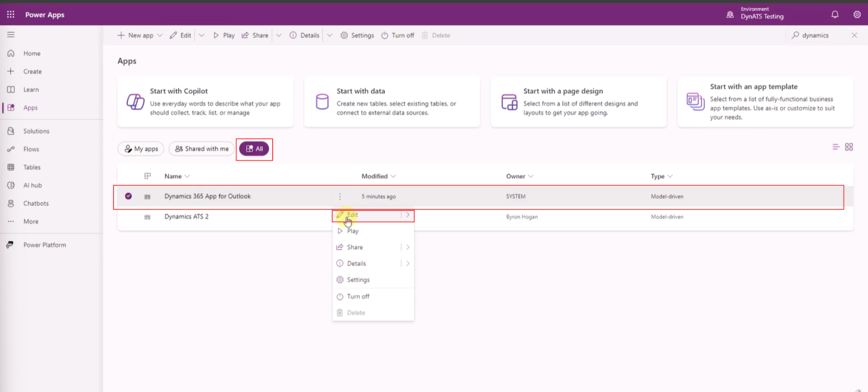This screenshot has height=392, width=868.
Task: Clear the search box with X
Action: click(854, 35)
